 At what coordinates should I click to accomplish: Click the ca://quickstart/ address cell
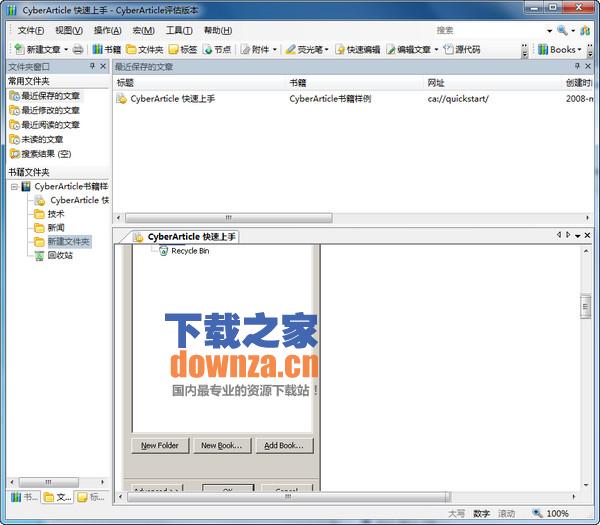click(x=458, y=99)
